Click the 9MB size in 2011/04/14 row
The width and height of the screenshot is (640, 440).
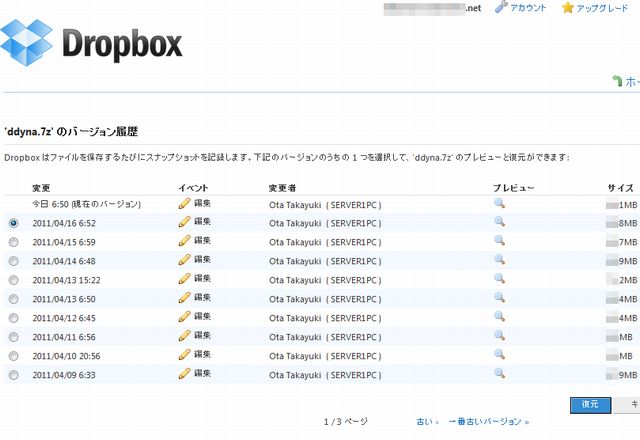pos(622,261)
